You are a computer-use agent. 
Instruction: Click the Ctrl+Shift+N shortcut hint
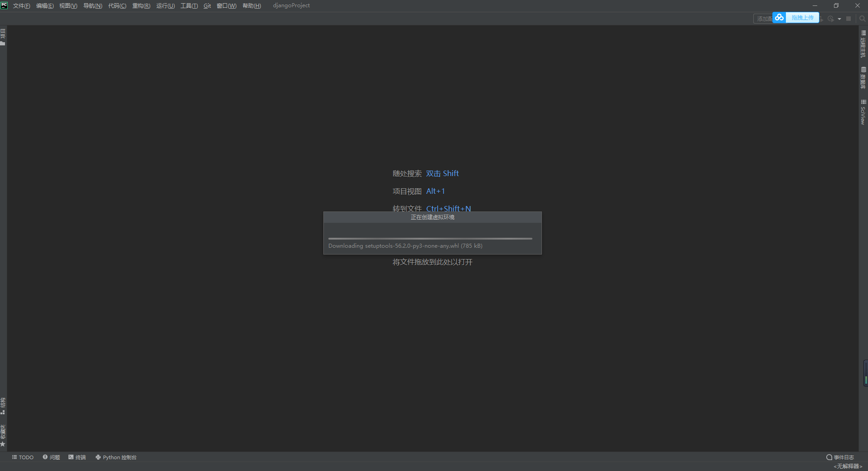pyautogui.click(x=449, y=208)
